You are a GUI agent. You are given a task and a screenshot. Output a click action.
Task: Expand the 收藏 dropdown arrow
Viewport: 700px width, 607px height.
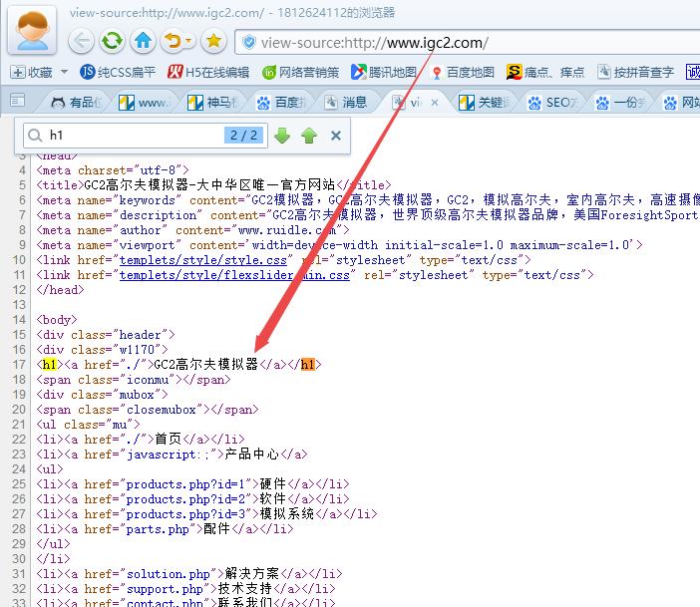point(64,72)
